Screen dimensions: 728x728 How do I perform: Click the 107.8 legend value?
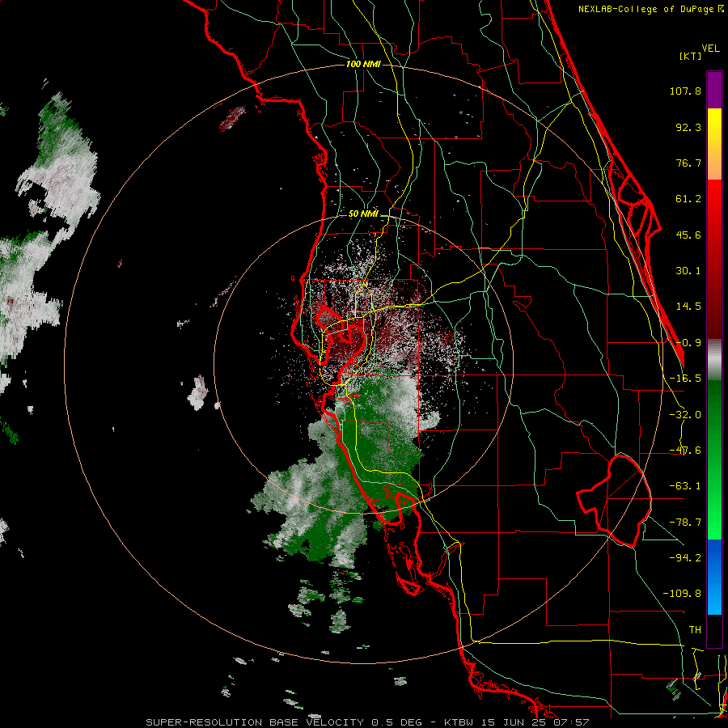pyautogui.click(x=685, y=91)
